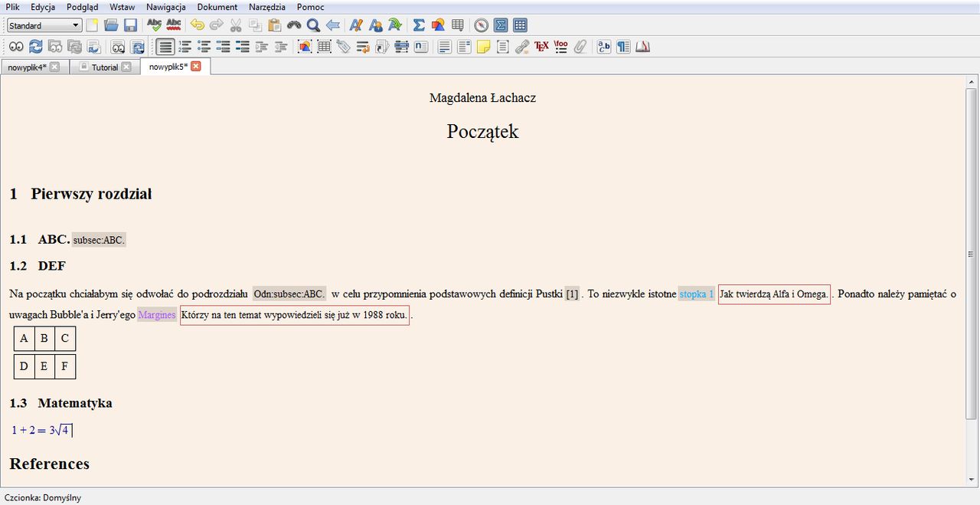Open Find and Replace binoculars icon
Viewport: 980px width, 505px height.
tap(294, 25)
